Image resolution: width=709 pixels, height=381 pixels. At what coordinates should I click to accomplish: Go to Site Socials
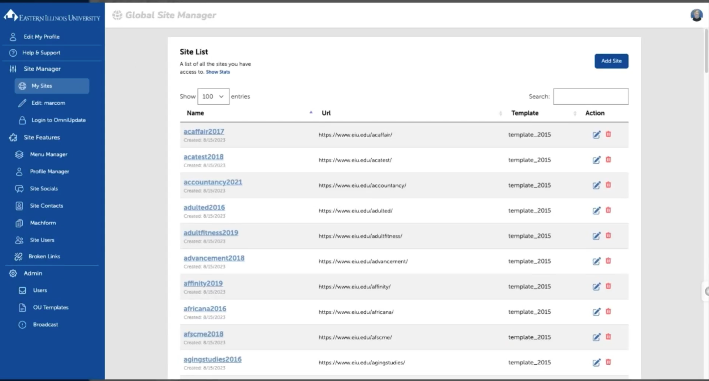43,189
